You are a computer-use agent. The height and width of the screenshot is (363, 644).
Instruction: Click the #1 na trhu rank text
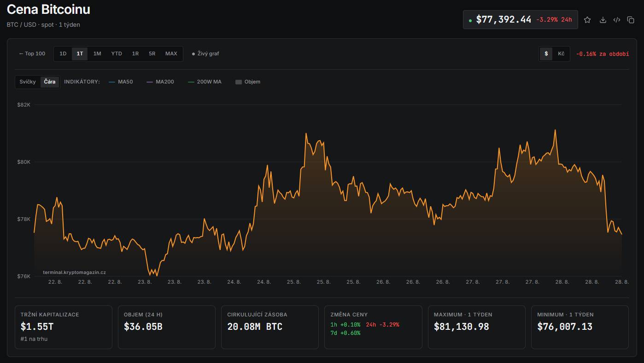coord(34,339)
